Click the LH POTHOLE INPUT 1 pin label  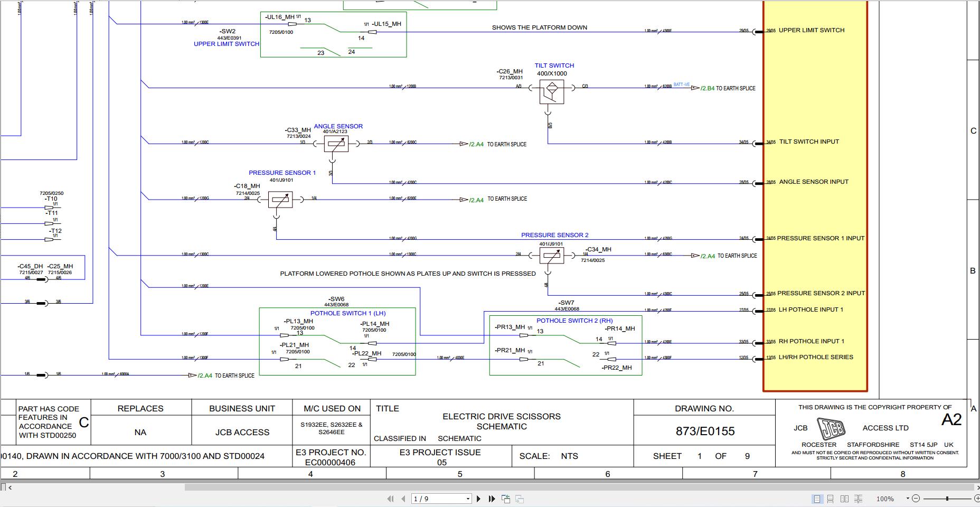click(x=811, y=309)
